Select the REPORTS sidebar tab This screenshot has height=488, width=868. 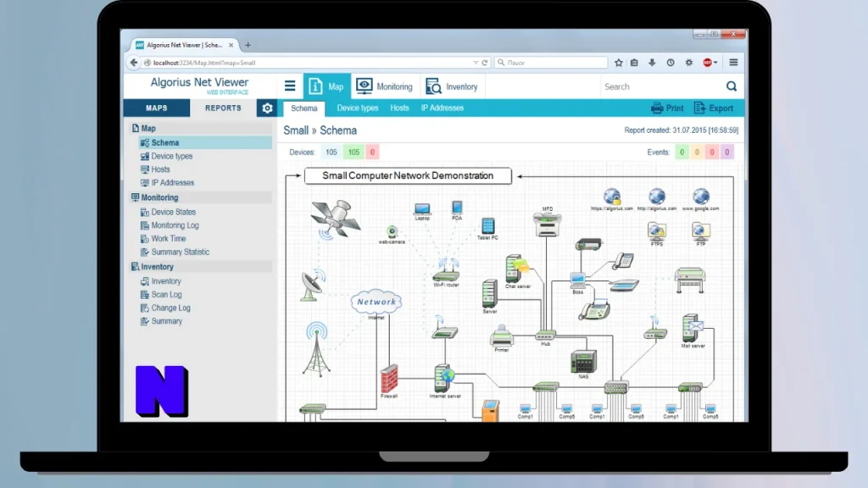pos(223,108)
